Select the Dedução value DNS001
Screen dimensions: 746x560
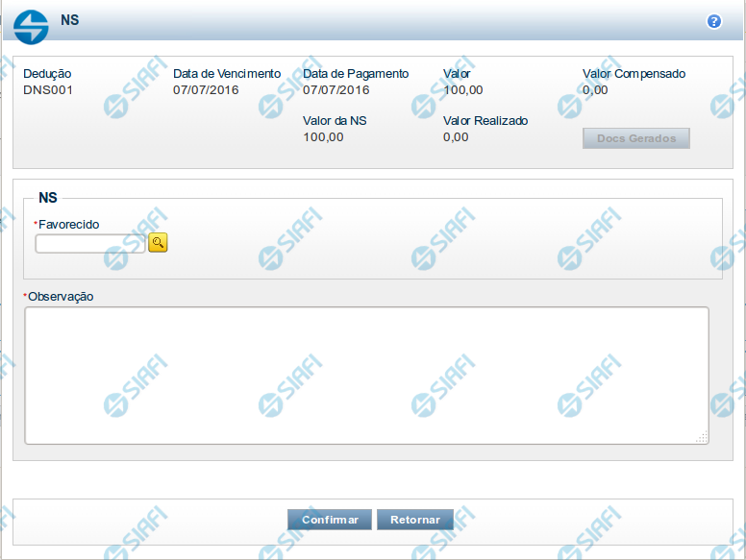click(48, 90)
